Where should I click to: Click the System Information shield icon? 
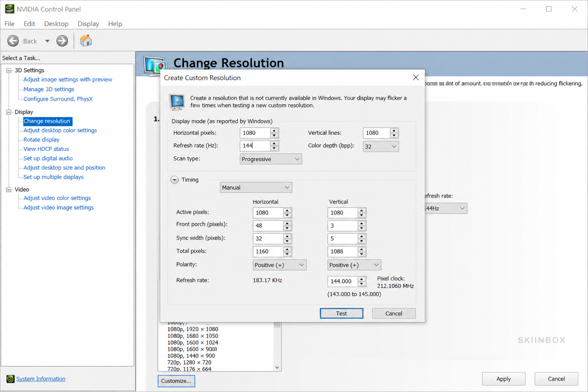pyautogui.click(x=10, y=379)
